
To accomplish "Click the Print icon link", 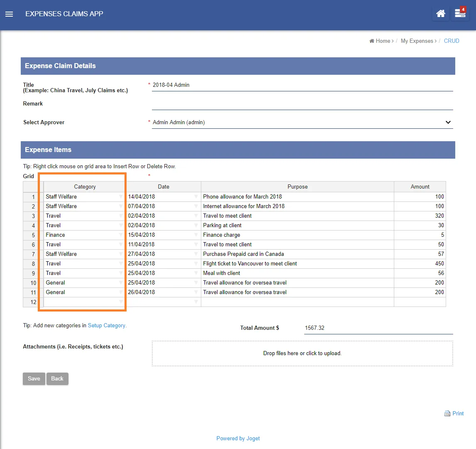I will click(454, 413).
